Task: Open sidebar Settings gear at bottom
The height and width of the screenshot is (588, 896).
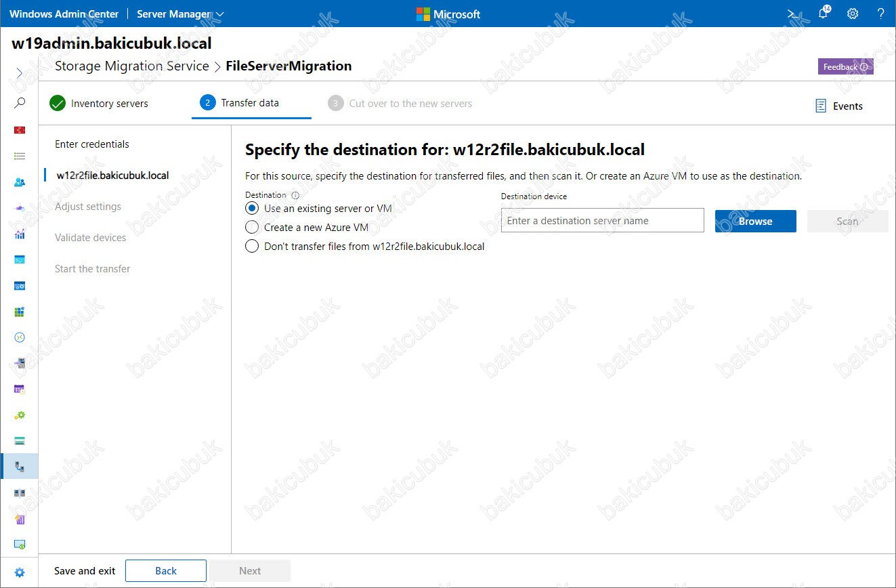Action: [20, 572]
